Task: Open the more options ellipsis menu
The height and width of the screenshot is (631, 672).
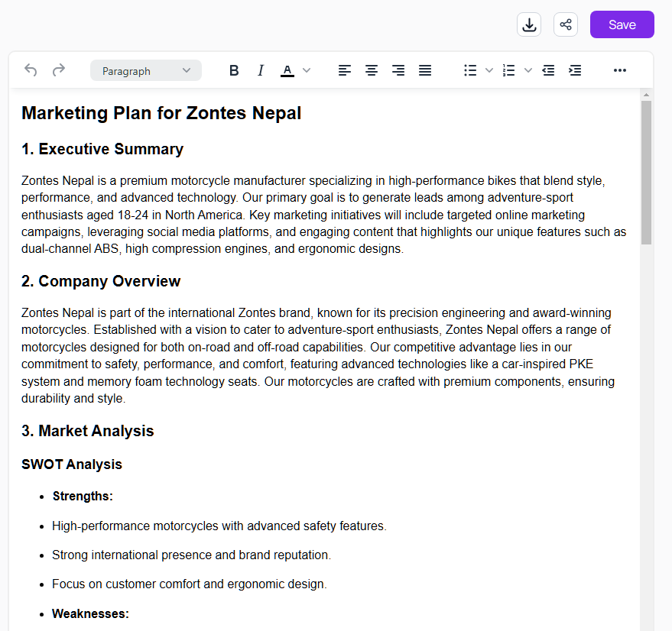Action: coord(620,70)
